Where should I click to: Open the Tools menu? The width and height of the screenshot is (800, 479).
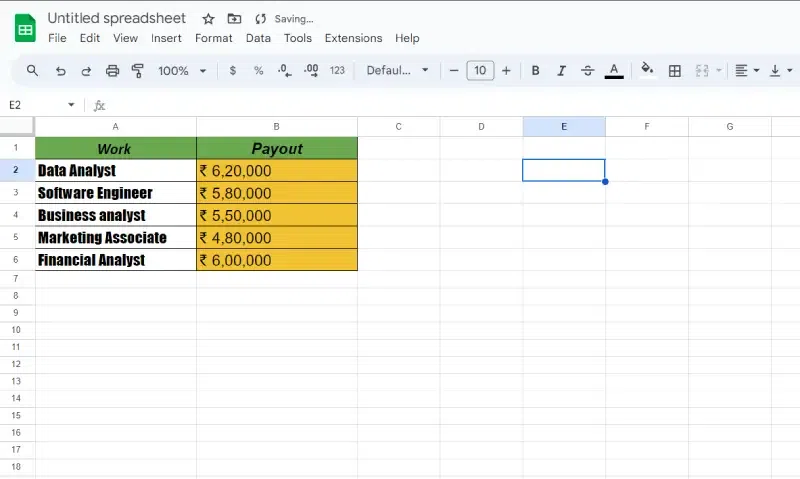click(298, 38)
